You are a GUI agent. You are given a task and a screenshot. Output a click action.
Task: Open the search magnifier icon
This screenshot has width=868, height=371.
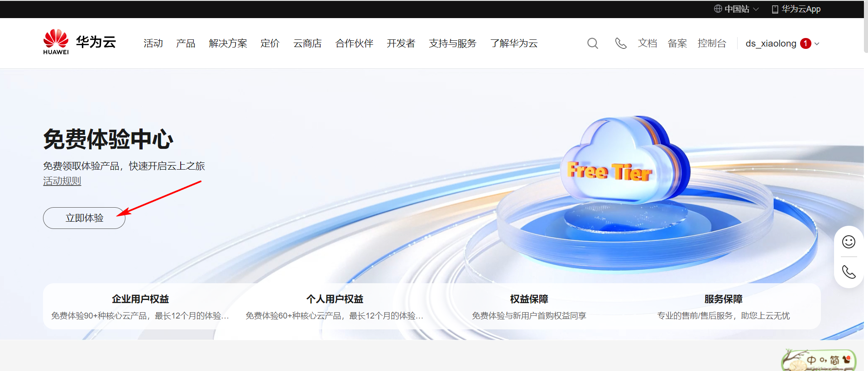pos(592,43)
